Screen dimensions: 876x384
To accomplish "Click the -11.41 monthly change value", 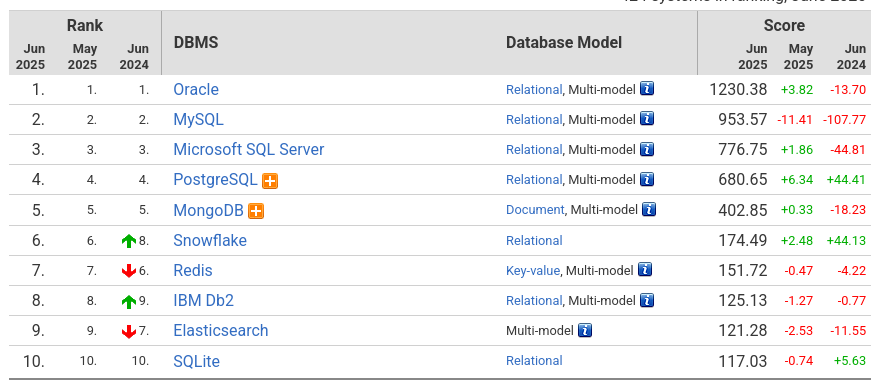I will point(794,120).
